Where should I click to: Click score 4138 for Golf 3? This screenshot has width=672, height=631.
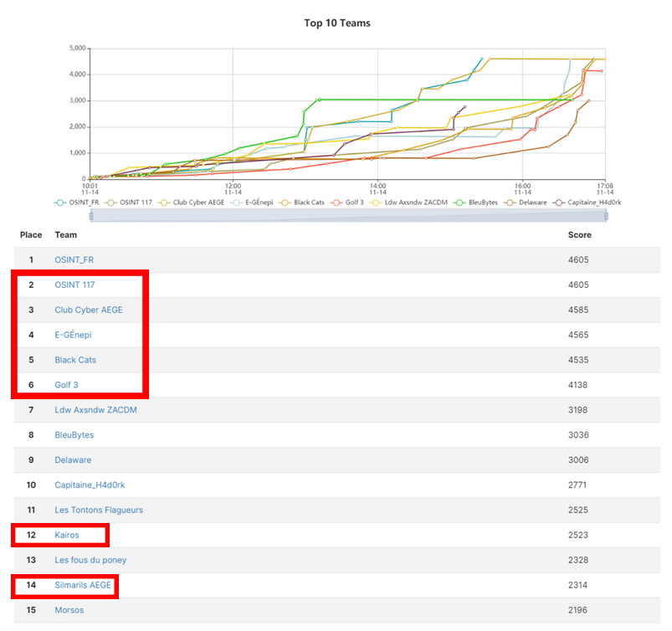pos(577,385)
